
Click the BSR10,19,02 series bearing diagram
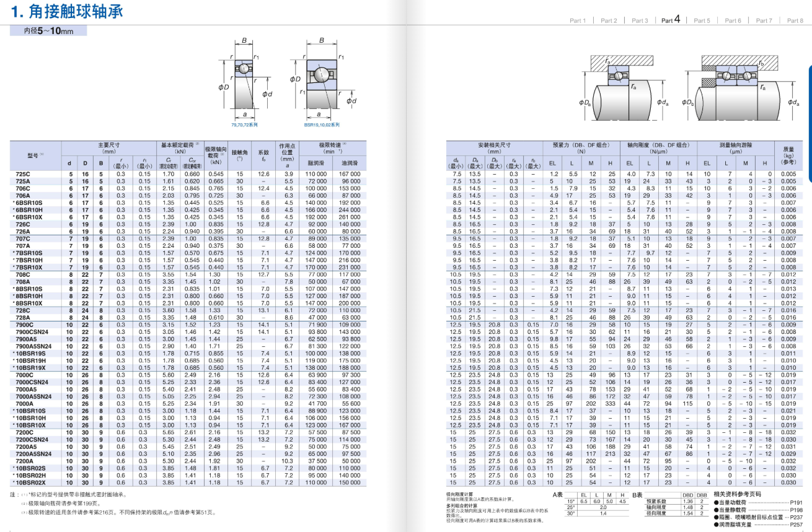pos(324,79)
